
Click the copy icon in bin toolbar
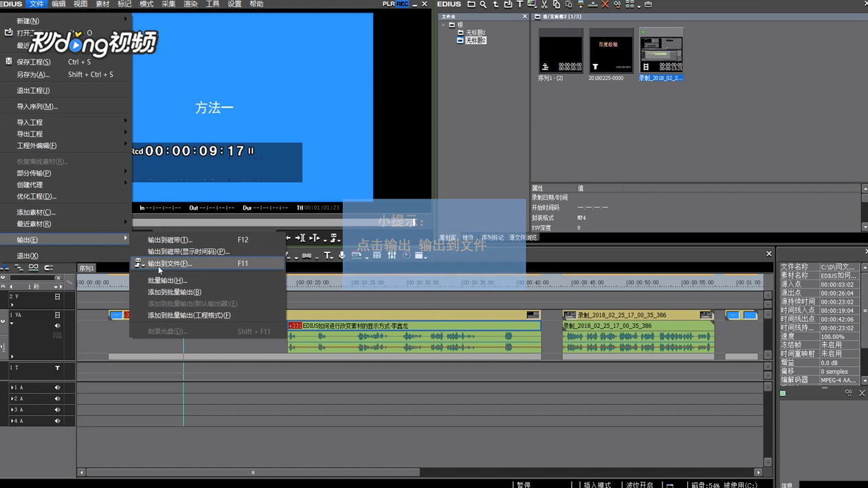pos(557,4)
